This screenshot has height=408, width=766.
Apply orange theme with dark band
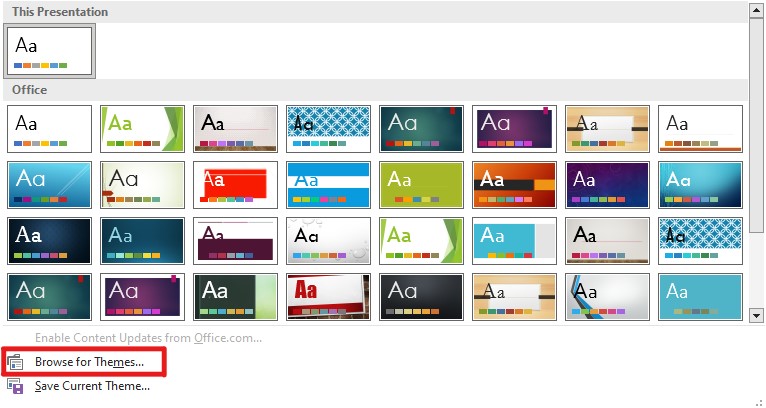(x=514, y=185)
